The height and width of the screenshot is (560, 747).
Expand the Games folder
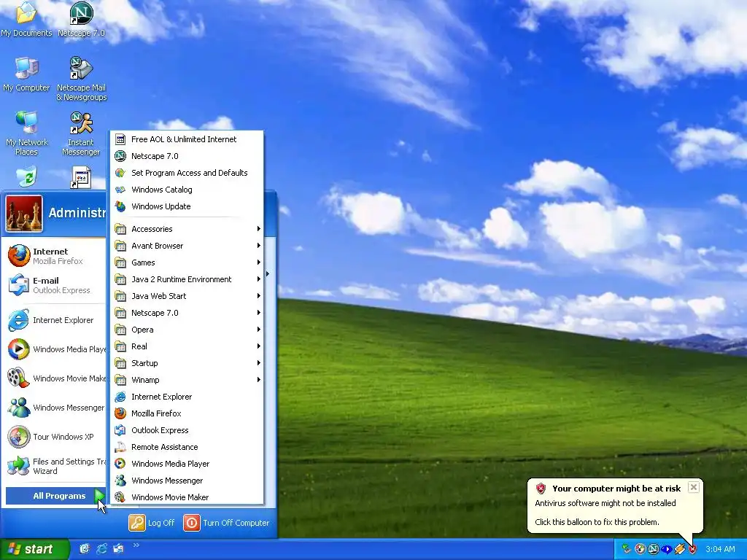click(187, 262)
